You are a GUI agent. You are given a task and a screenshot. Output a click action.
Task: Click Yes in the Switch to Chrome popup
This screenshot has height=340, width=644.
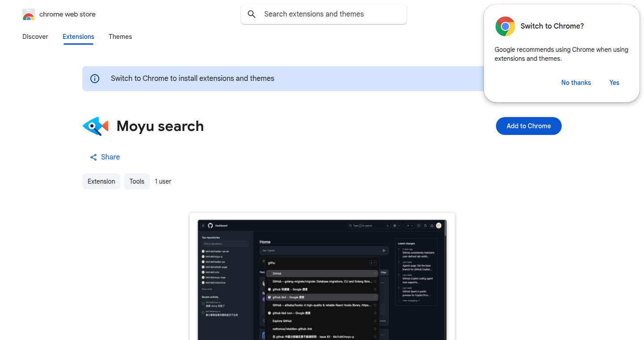pos(614,83)
